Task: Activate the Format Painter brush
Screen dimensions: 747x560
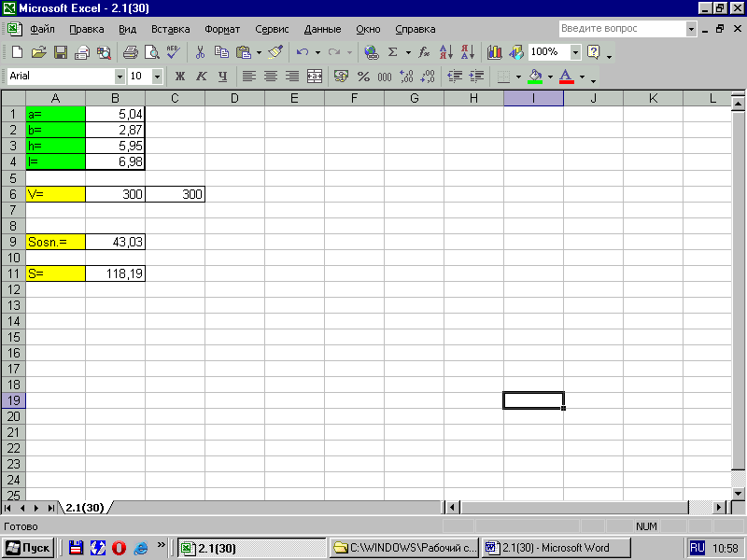Action: coord(275,52)
